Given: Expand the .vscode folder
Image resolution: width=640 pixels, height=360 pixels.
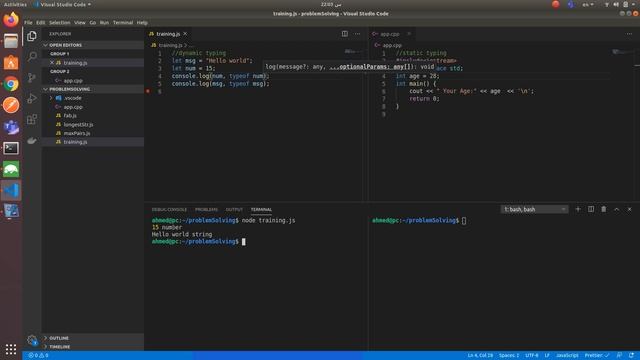Looking at the screenshot, I should [x=72, y=98].
